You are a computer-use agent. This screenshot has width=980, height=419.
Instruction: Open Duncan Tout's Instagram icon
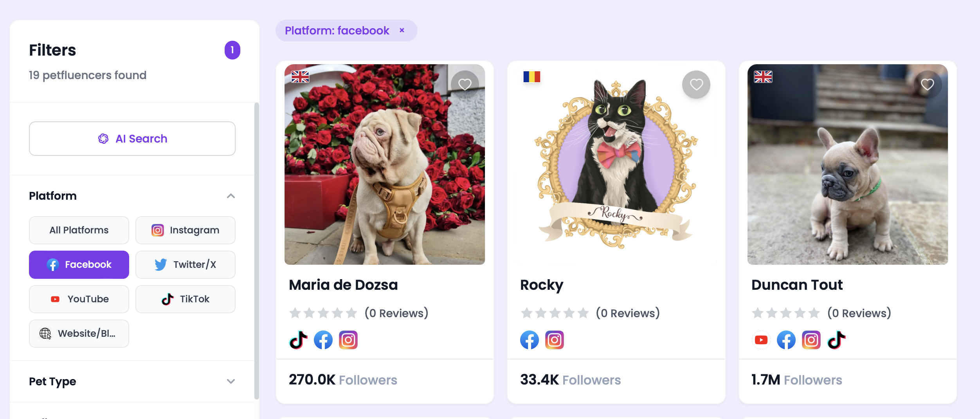[x=811, y=340]
